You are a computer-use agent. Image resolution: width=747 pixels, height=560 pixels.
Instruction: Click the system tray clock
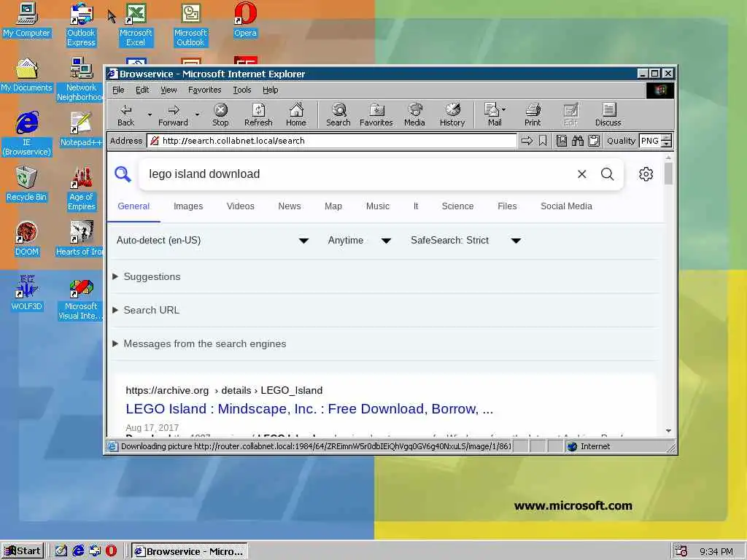(716, 551)
